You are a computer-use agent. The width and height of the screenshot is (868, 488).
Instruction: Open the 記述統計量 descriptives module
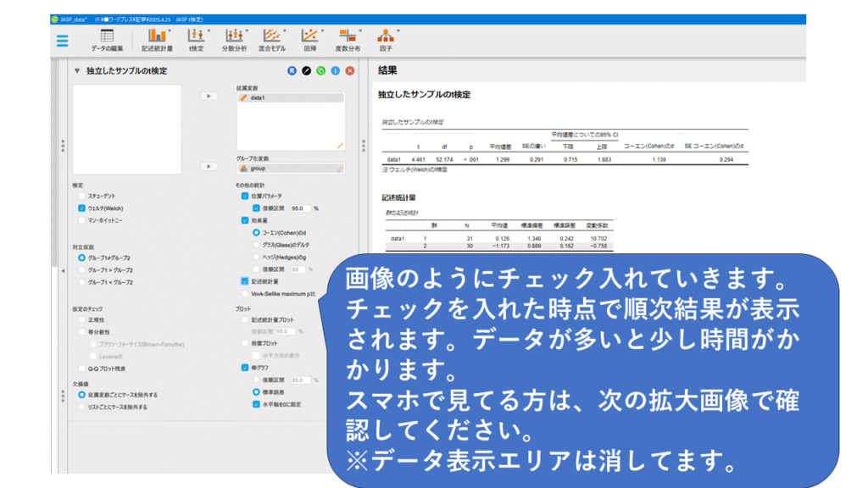click(x=157, y=41)
